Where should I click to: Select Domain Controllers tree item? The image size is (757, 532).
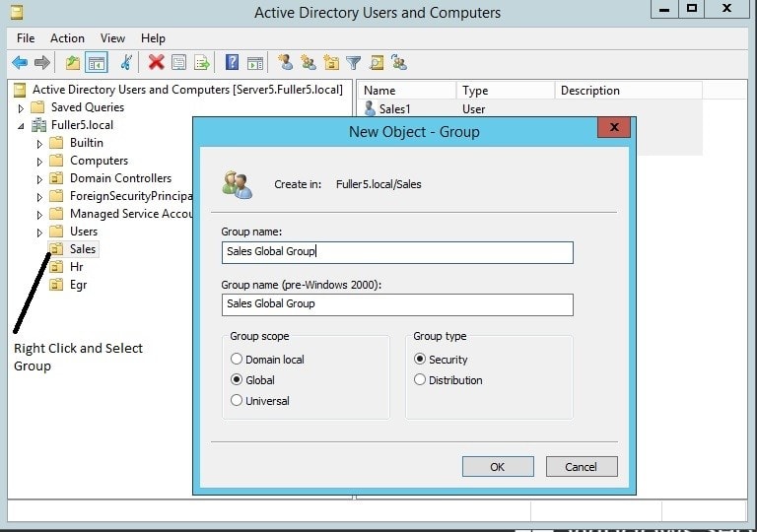tap(120, 178)
